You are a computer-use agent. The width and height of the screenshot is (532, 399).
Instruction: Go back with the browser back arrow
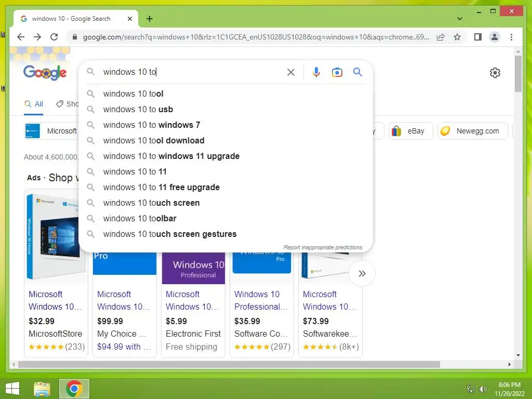point(21,37)
